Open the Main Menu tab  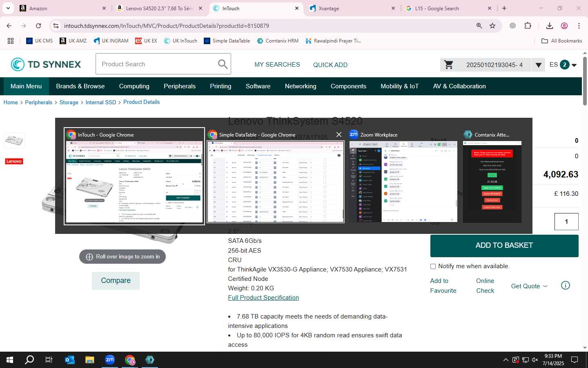(x=26, y=86)
